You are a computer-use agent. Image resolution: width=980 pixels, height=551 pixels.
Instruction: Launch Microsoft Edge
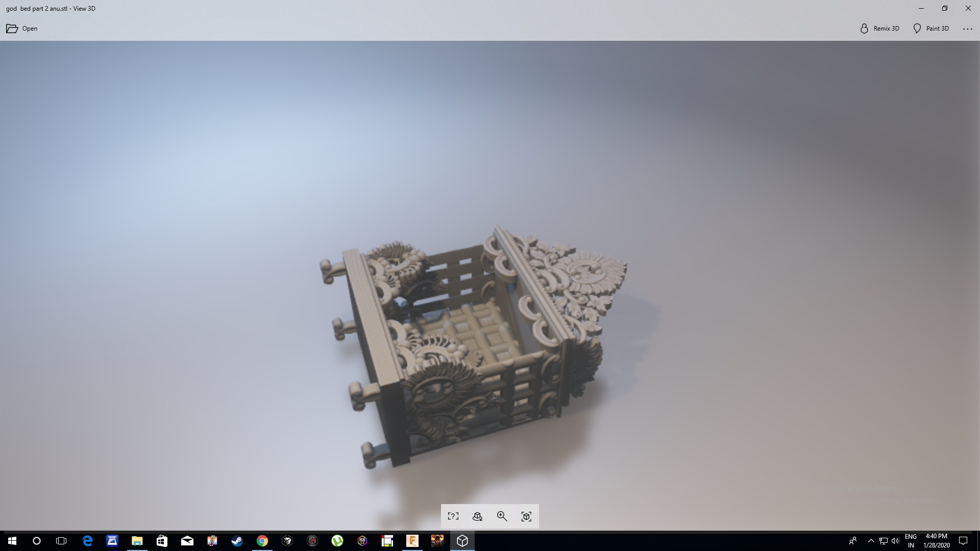pos(87,541)
